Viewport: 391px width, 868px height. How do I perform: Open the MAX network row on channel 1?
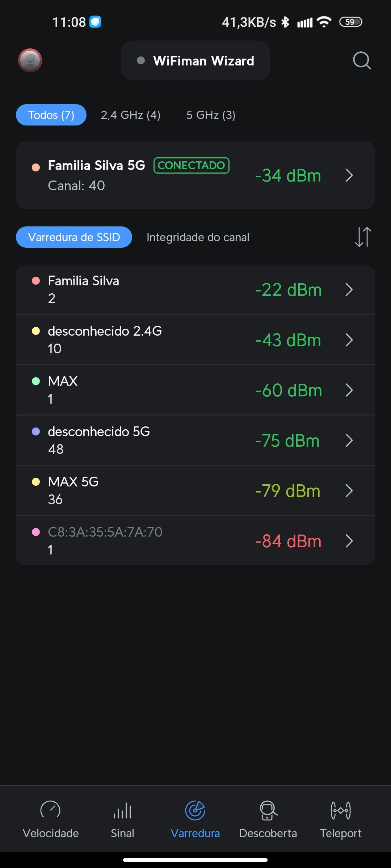point(195,390)
